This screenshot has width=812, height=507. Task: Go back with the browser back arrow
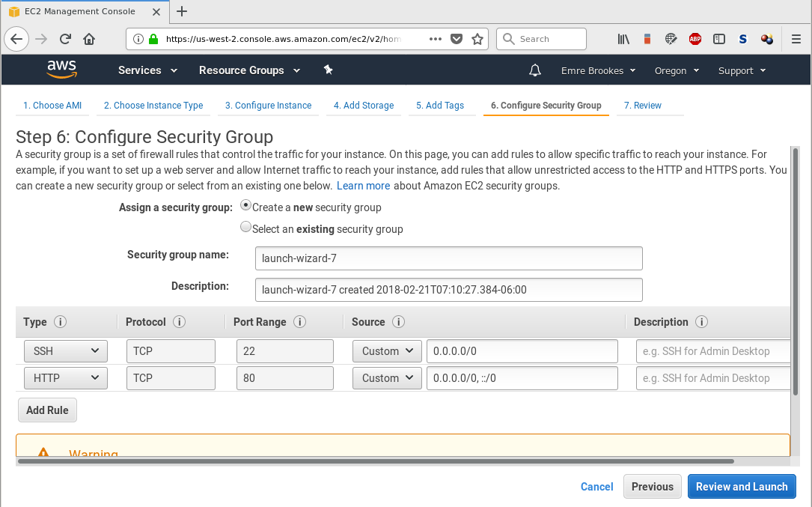click(16, 39)
